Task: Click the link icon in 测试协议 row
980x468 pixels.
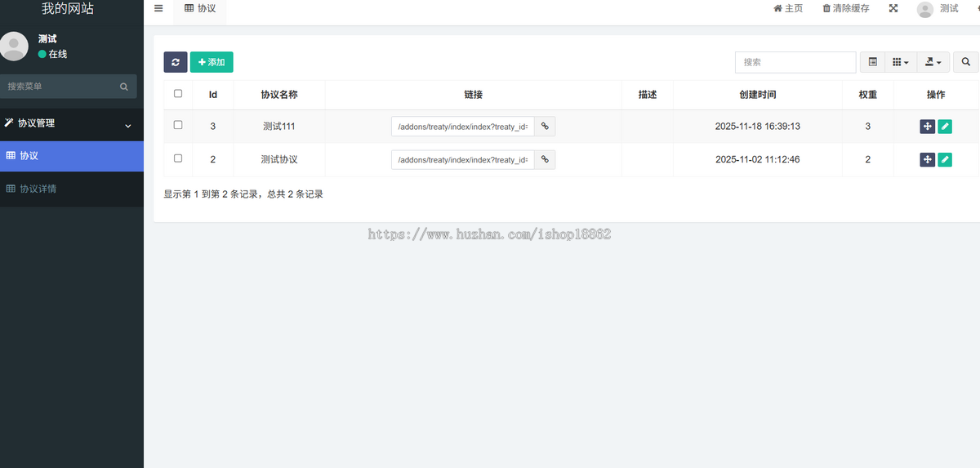Action: tap(545, 159)
